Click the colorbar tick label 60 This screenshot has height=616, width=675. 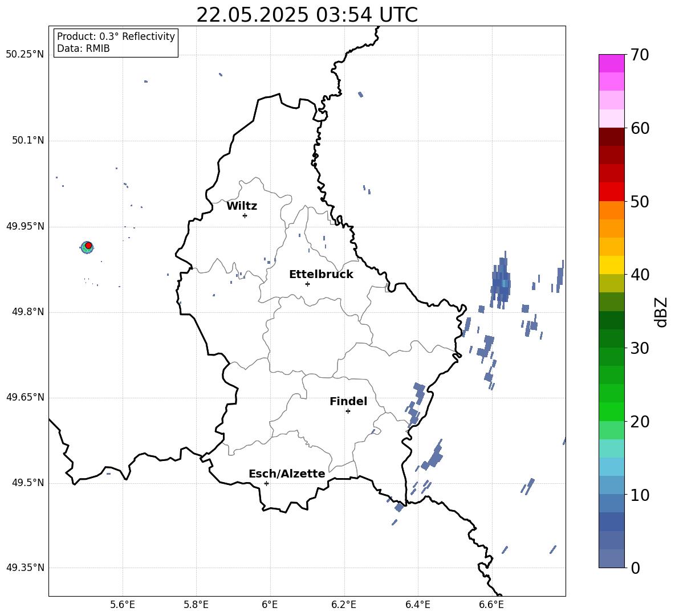[x=640, y=128]
